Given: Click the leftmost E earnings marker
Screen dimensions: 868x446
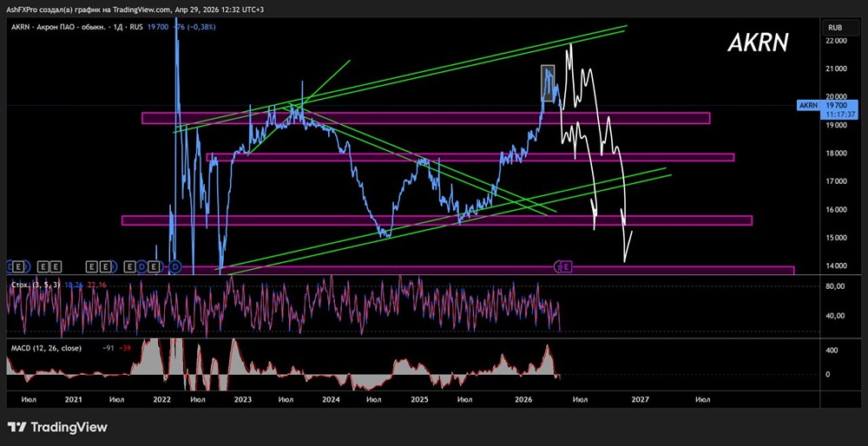Looking at the screenshot, I should pyautogui.click(x=18, y=267).
